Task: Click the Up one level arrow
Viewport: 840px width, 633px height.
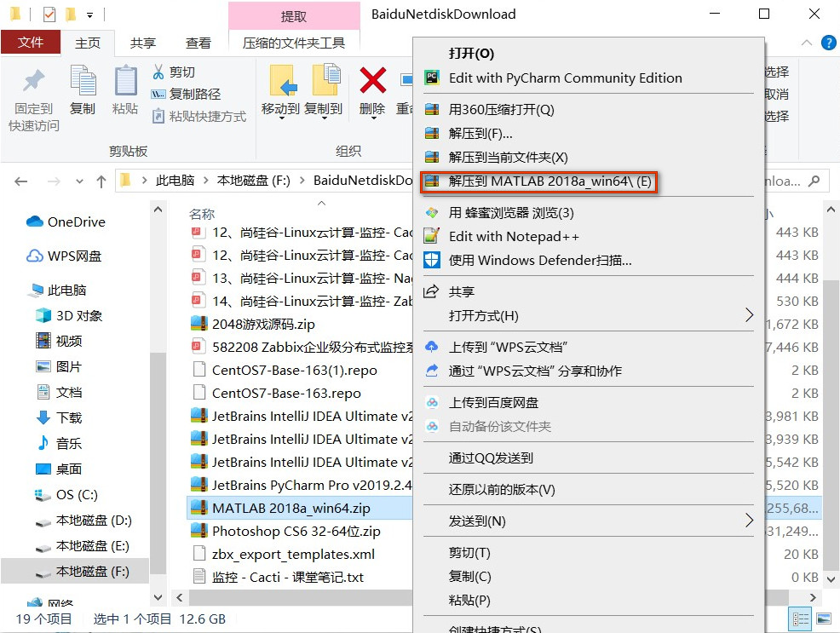Action: point(101,181)
